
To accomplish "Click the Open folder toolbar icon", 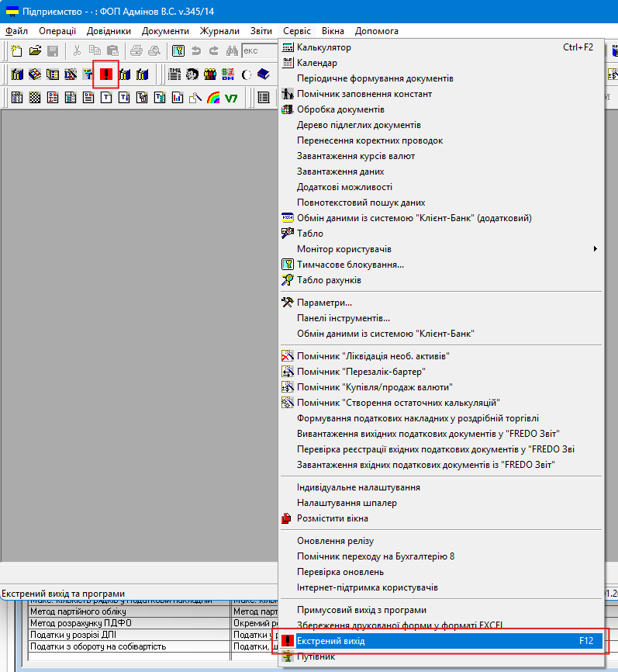I will click(35, 51).
